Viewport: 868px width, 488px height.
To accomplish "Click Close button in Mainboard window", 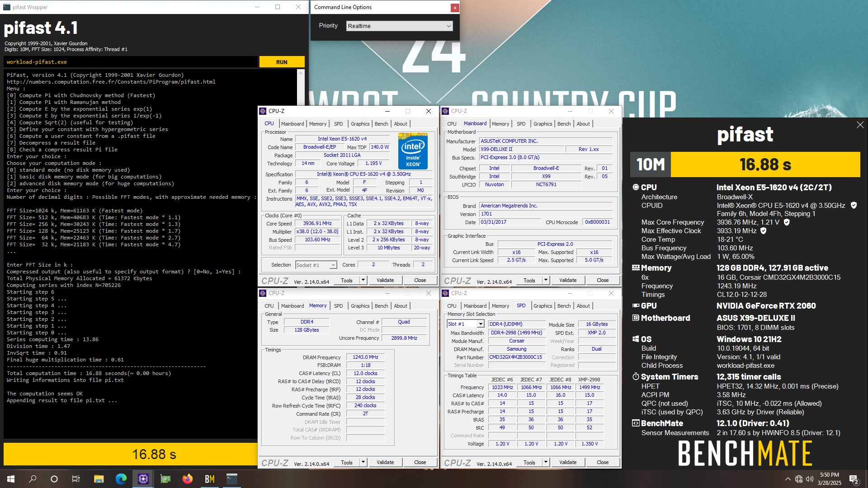I will (603, 280).
